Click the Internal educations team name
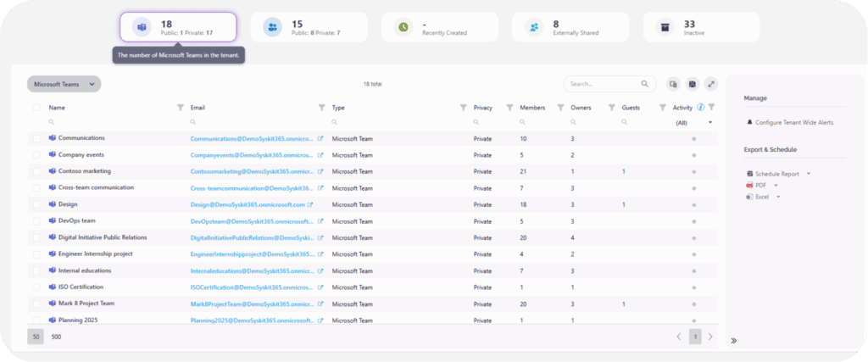Viewport: 868px width, 362px height. pos(85,270)
